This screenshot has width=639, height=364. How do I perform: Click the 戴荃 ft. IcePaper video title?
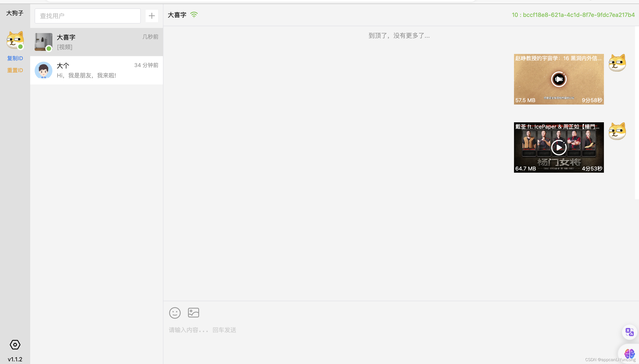[558, 127]
